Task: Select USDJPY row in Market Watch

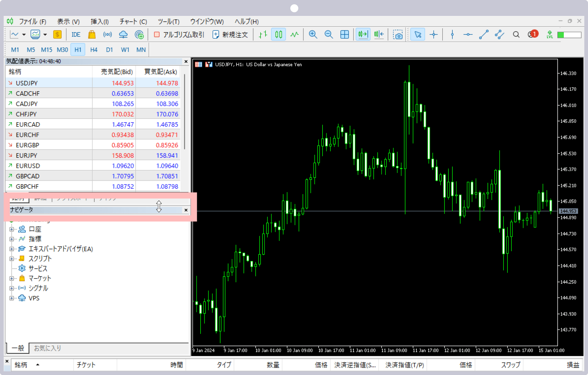Action: pyautogui.click(x=93, y=83)
